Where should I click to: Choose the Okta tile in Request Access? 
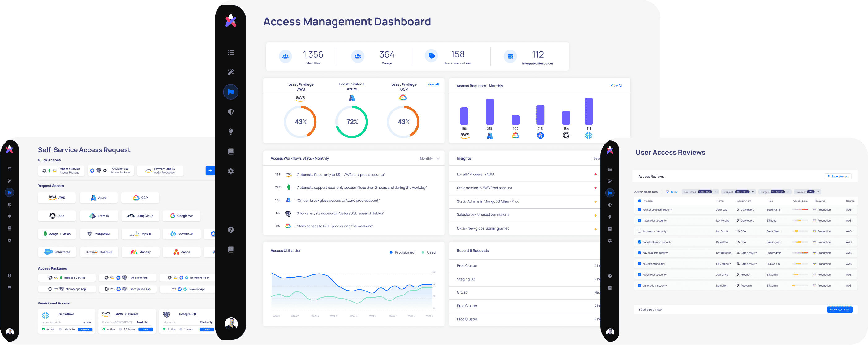pos(57,216)
